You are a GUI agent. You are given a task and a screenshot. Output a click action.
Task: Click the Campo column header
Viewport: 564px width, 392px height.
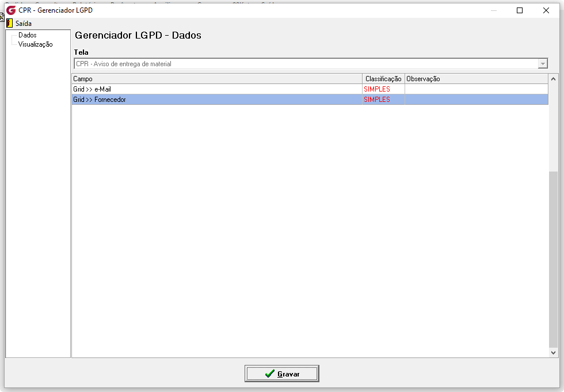pos(217,79)
